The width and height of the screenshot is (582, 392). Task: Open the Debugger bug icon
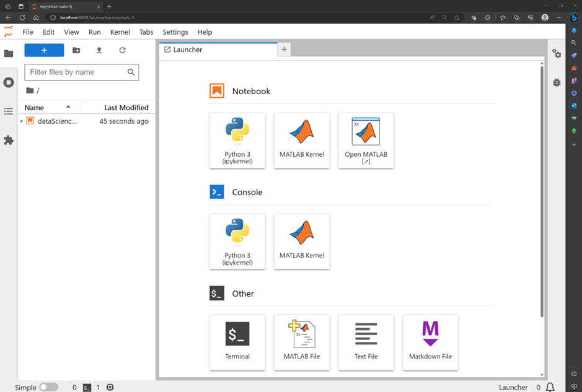click(x=557, y=82)
